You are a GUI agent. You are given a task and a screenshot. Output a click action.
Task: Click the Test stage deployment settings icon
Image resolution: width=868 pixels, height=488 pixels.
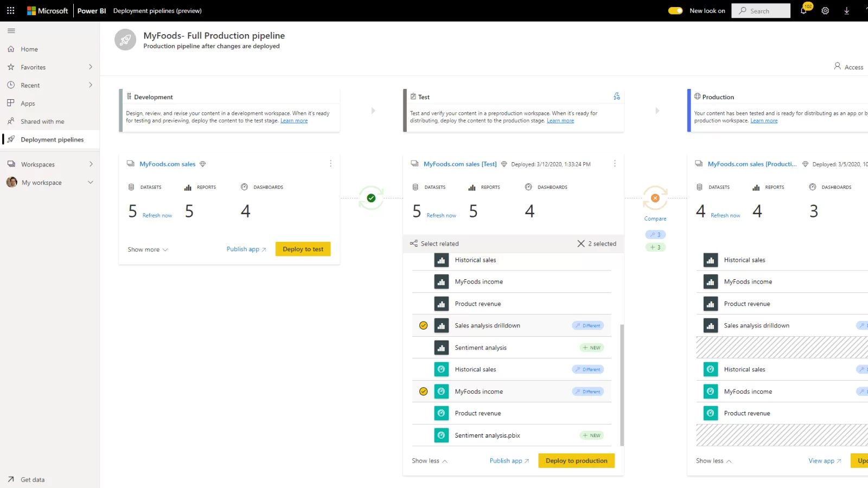click(616, 97)
